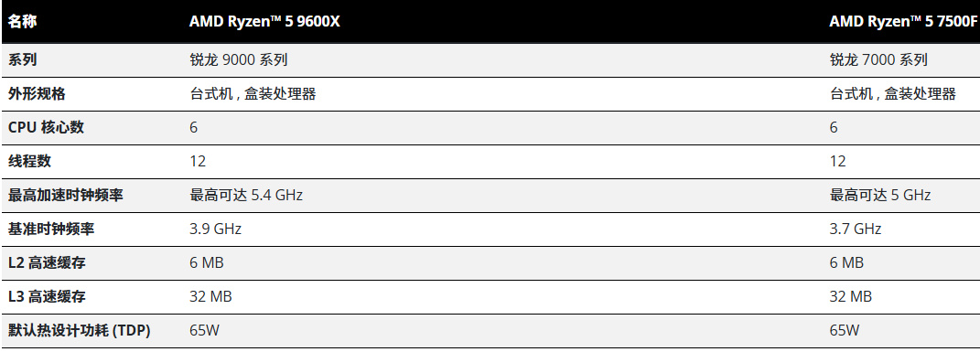Click the 默认热设计功耗 (TDP) row label
980x352 pixels.
79,330
